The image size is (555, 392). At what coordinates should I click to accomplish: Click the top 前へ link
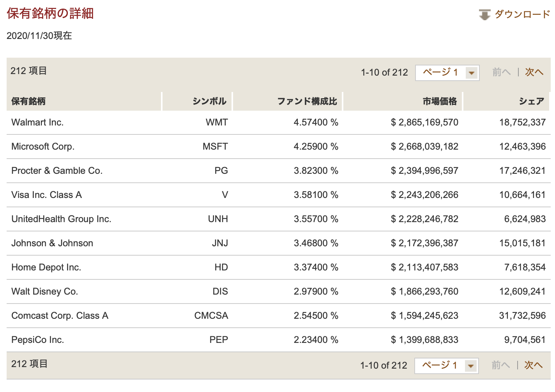501,72
